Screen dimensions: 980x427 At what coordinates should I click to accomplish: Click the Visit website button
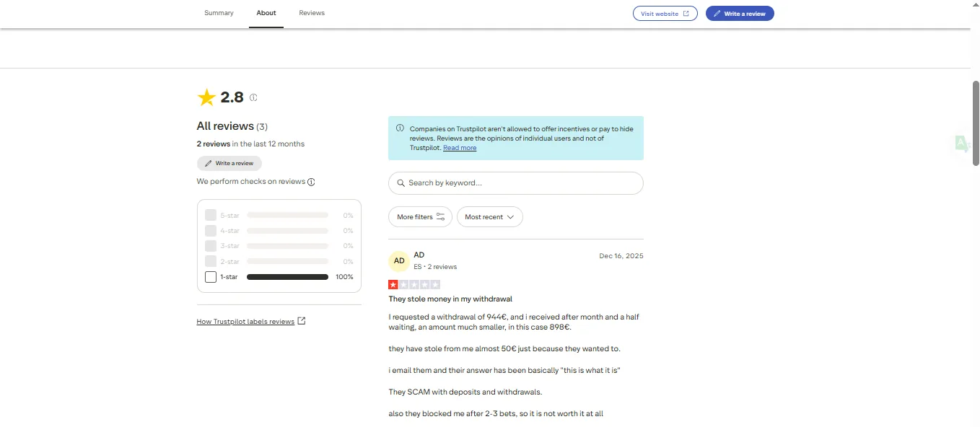click(665, 14)
